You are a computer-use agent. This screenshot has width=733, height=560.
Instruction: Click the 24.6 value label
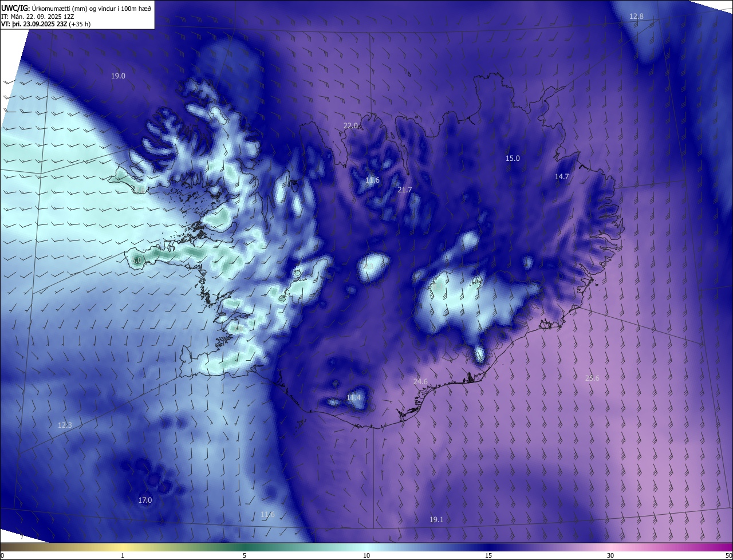click(x=420, y=381)
